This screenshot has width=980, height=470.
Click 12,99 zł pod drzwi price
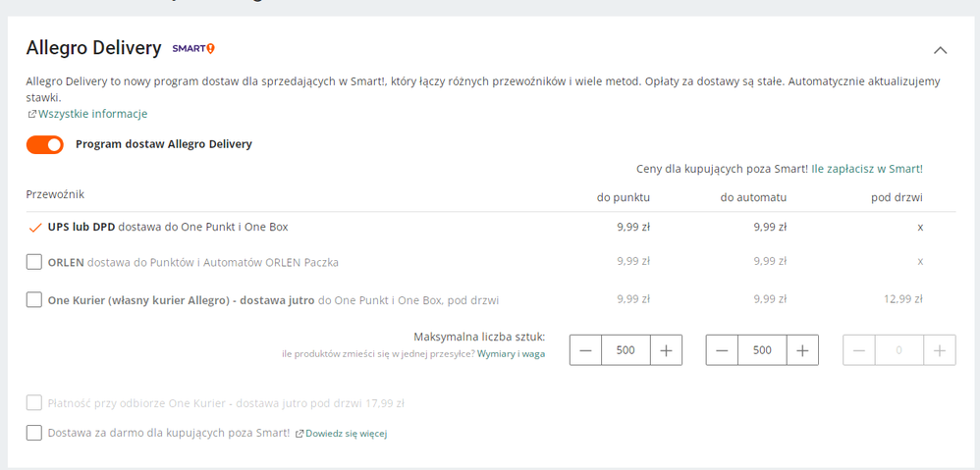(903, 299)
